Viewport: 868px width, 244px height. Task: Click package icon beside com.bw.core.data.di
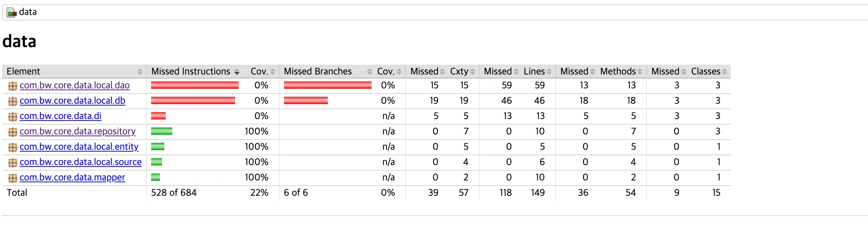13,117
